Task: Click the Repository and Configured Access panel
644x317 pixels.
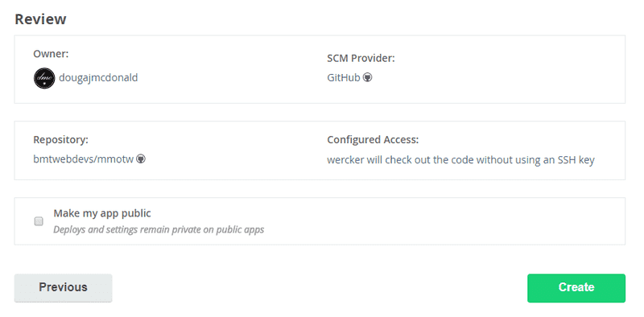Action: click(320, 150)
